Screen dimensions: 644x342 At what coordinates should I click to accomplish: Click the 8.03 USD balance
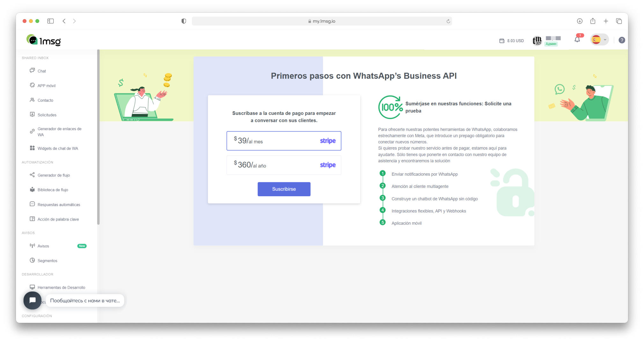click(515, 41)
